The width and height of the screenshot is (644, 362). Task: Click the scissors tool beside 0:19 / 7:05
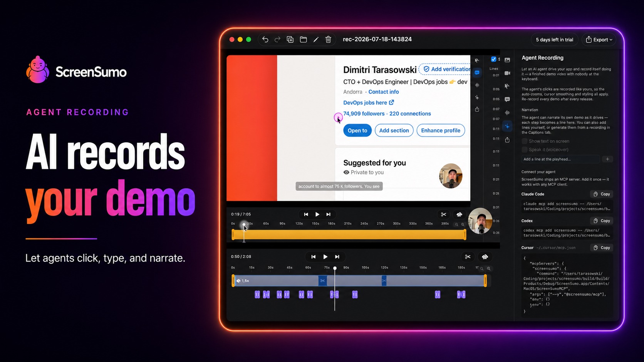point(444,214)
